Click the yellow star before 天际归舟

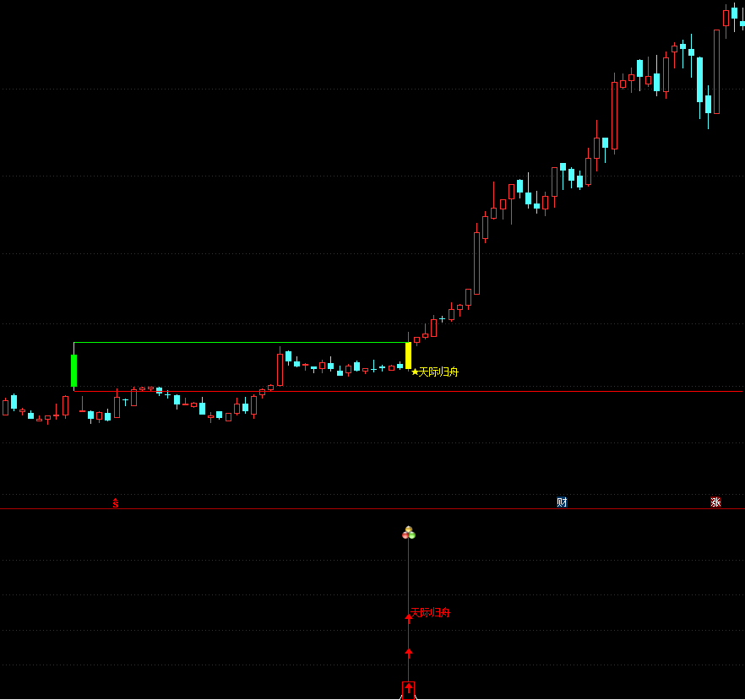[x=415, y=372]
